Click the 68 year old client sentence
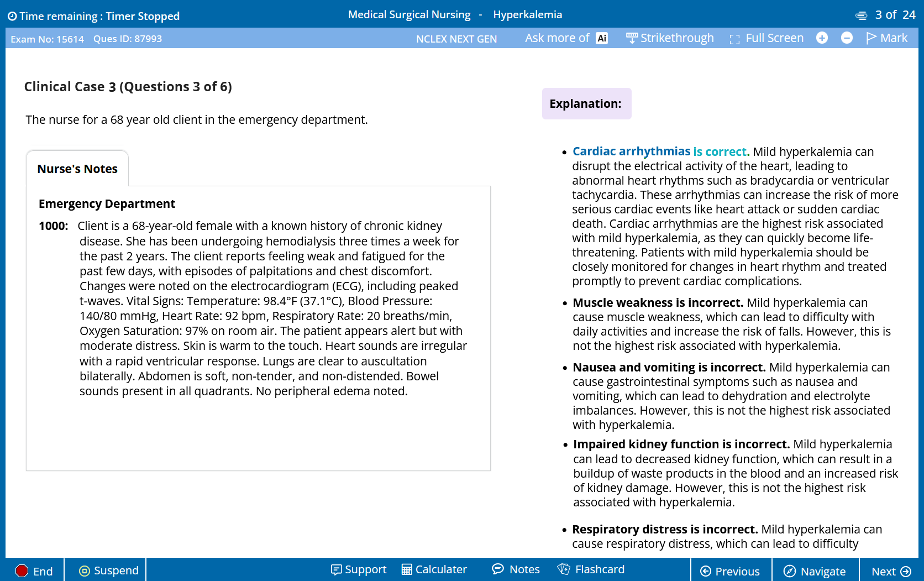The image size is (924, 581). (x=197, y=120)
